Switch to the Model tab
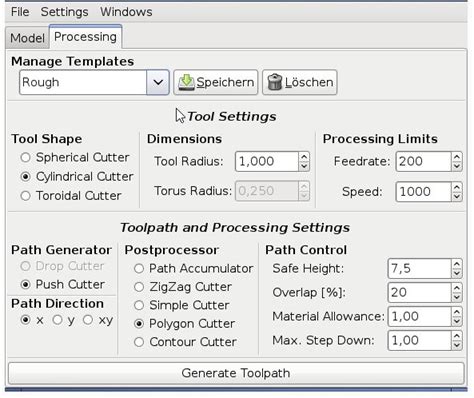 [27, 38]
